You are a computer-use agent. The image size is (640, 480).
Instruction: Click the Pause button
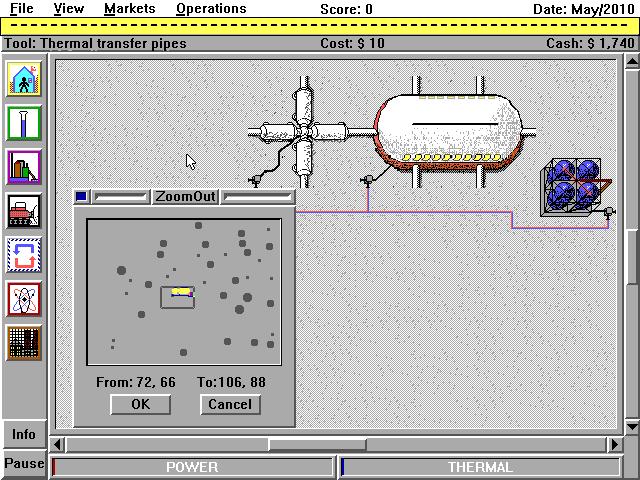24,464
